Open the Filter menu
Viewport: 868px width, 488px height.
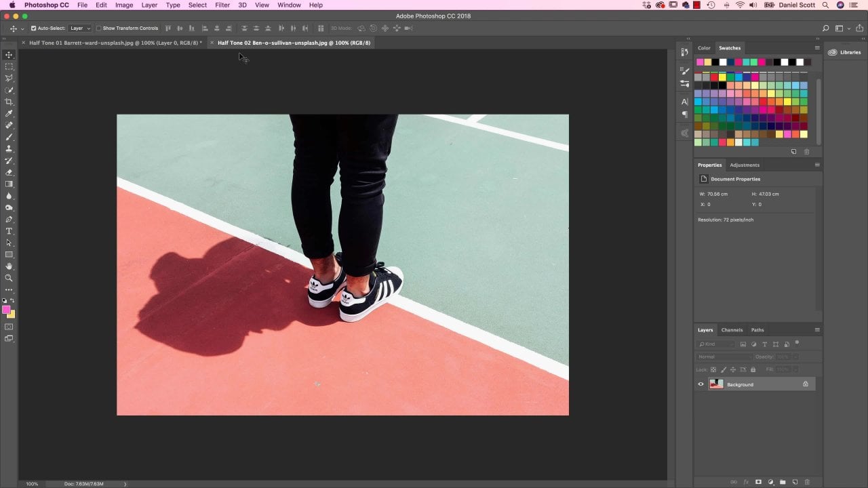pyautogui.click(x=222, y=5)
